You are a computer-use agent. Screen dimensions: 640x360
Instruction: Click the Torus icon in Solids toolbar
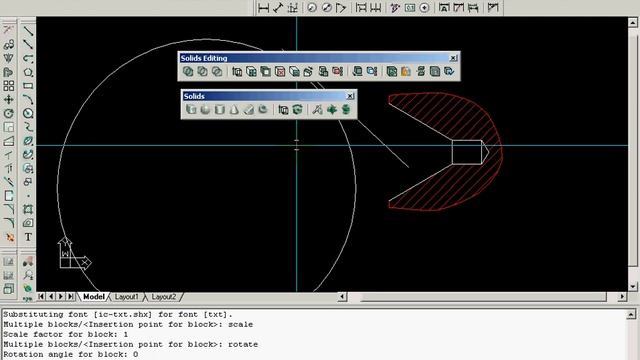point(263,109)
